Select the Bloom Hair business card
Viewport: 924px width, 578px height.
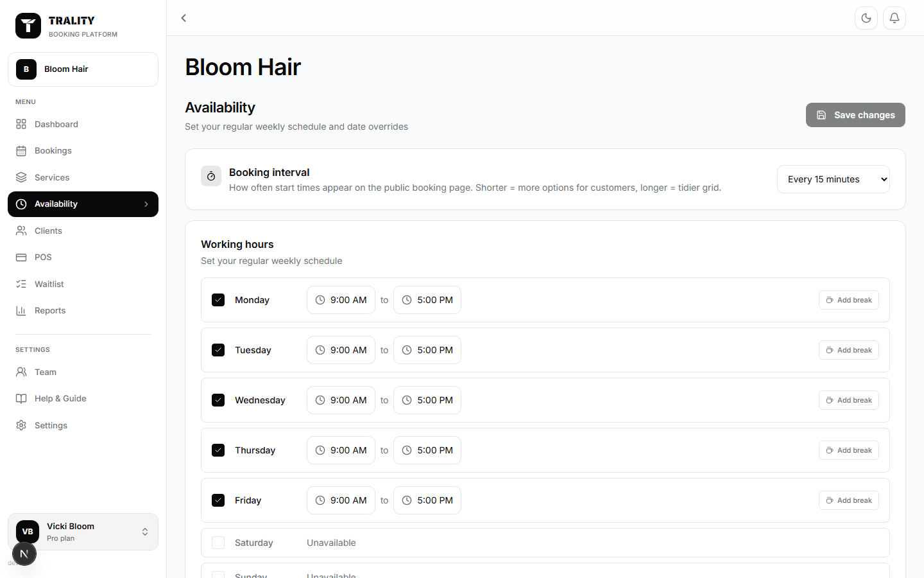point(83,69)
